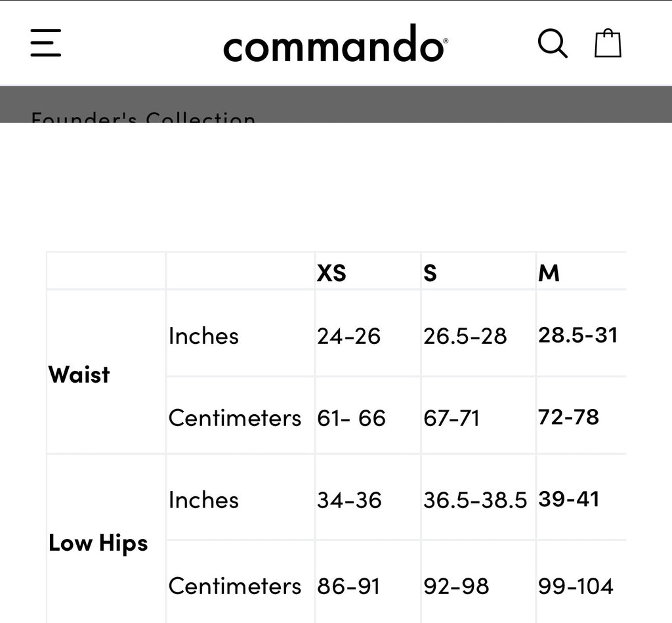Click the Low Hips row label

click(98, 544)
